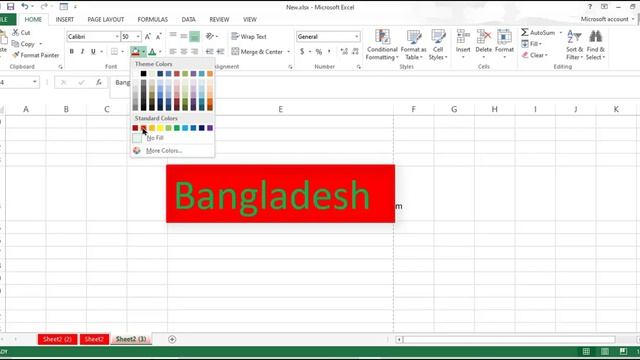Toggle Underline formatting
Viewport: 640px width, 360px height.
(93, 51)
